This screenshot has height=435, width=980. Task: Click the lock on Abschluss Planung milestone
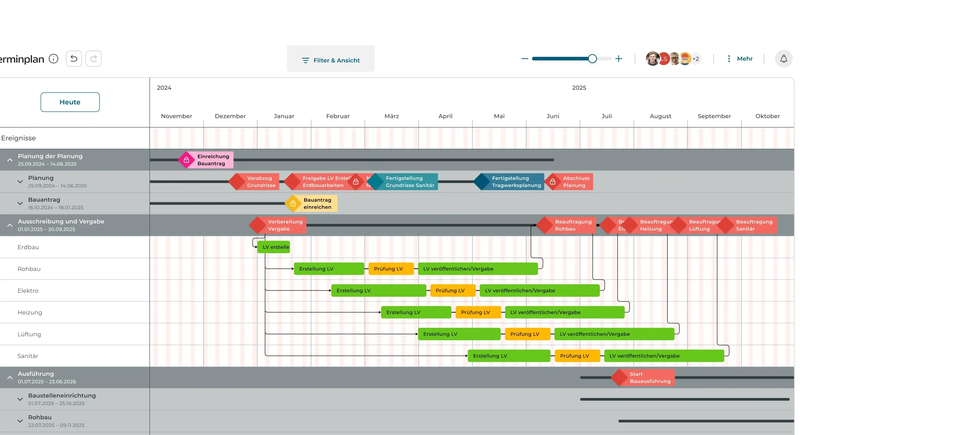click(x=553, y=182)
